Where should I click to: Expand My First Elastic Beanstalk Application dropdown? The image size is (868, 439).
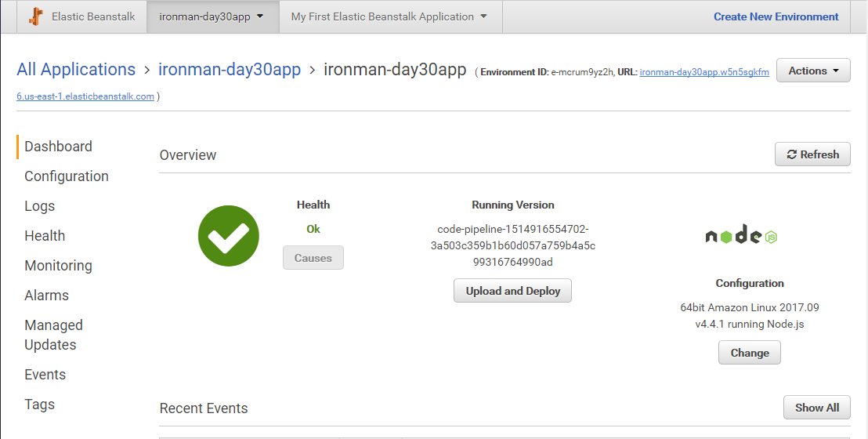click(389, 16)
